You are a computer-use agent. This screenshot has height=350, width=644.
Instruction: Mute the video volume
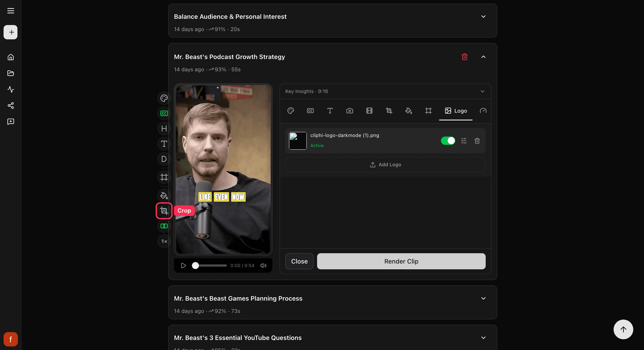click(263, 265)
